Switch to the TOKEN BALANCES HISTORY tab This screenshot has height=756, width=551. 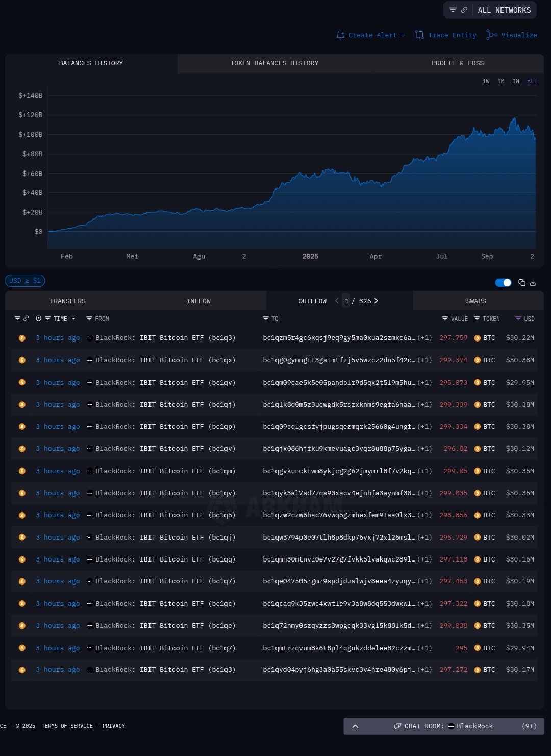pyautogui.click(x=274, y=63)
